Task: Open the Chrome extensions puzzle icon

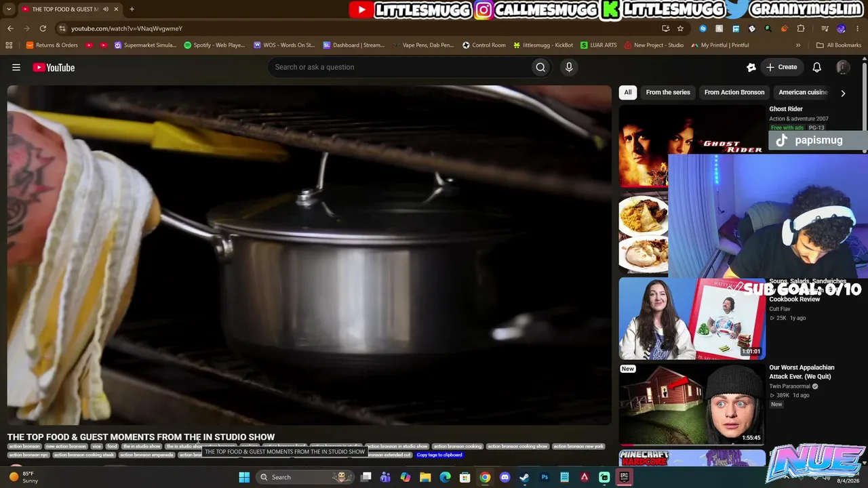Action: point(801,28)
